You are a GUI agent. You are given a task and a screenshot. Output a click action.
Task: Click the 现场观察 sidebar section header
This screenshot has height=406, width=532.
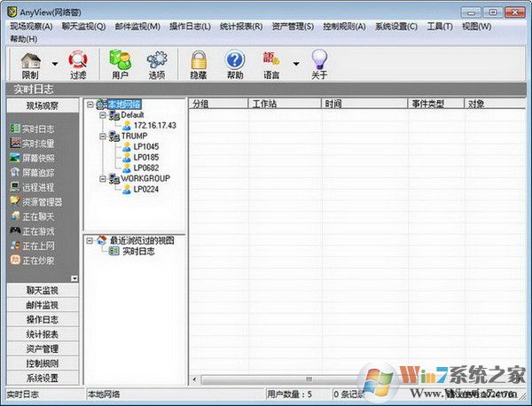point(43,105)
